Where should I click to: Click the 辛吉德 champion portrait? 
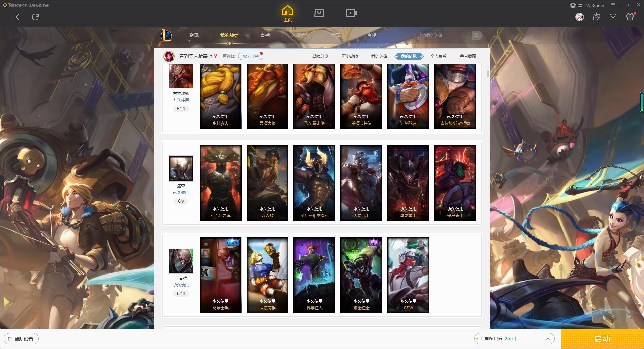coord(181,260)
